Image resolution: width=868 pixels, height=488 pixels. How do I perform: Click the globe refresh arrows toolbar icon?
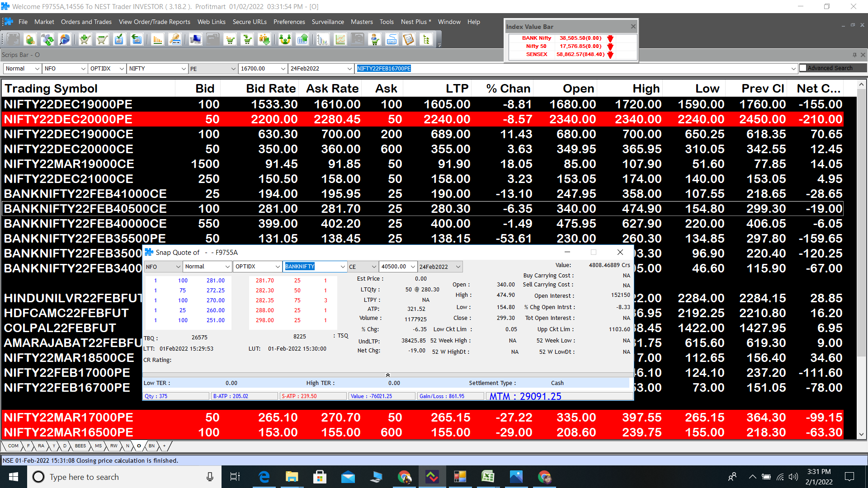coord(47,40)
